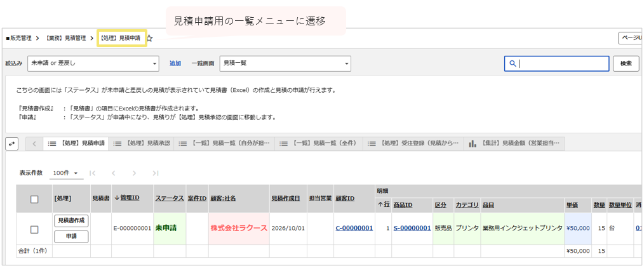Click the favorite star icon beside 【処理】見積申請
Screen dimensions: 644x266
pyautogui.click(x=149, y=38)
